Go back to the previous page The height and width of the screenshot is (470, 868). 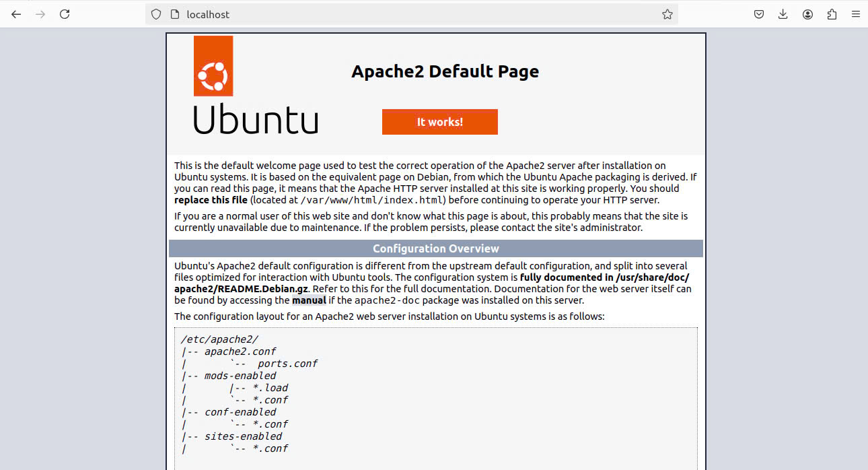[16, 14]
